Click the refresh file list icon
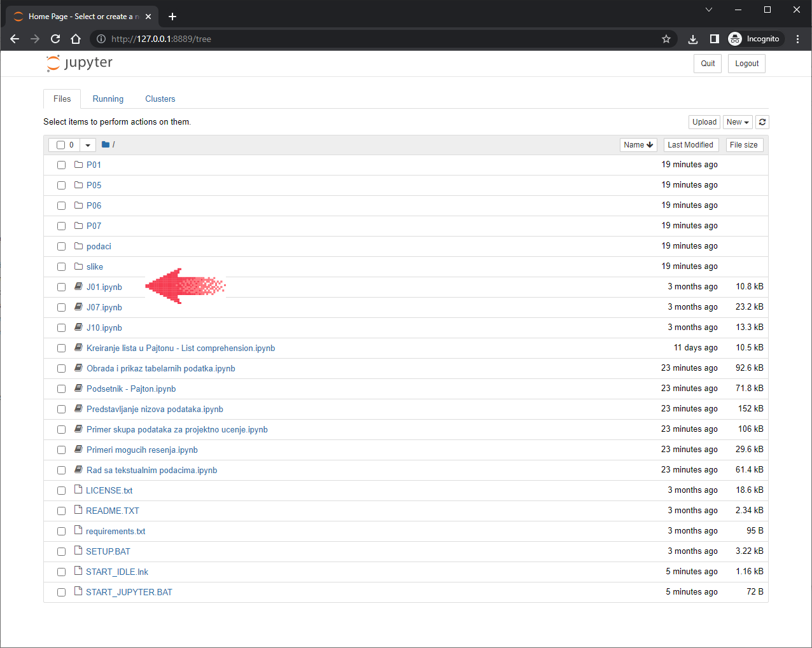The height and width of the screenshot is (648, 812). click(x=762, y=122)
